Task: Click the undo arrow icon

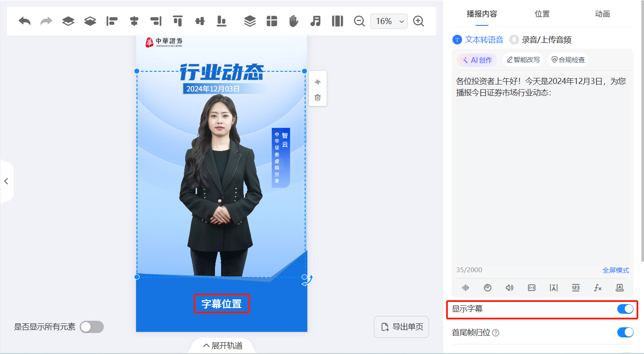Action: [25, 21]
